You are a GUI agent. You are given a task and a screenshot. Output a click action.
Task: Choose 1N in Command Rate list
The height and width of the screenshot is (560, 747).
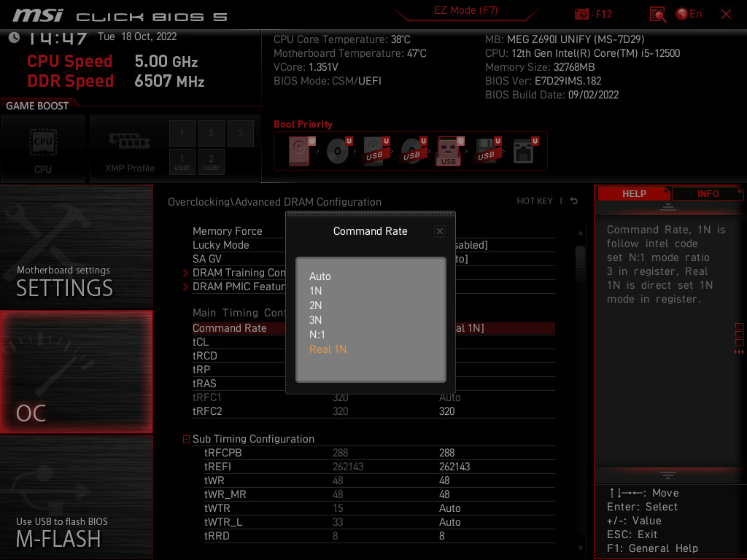coord(315,291)
